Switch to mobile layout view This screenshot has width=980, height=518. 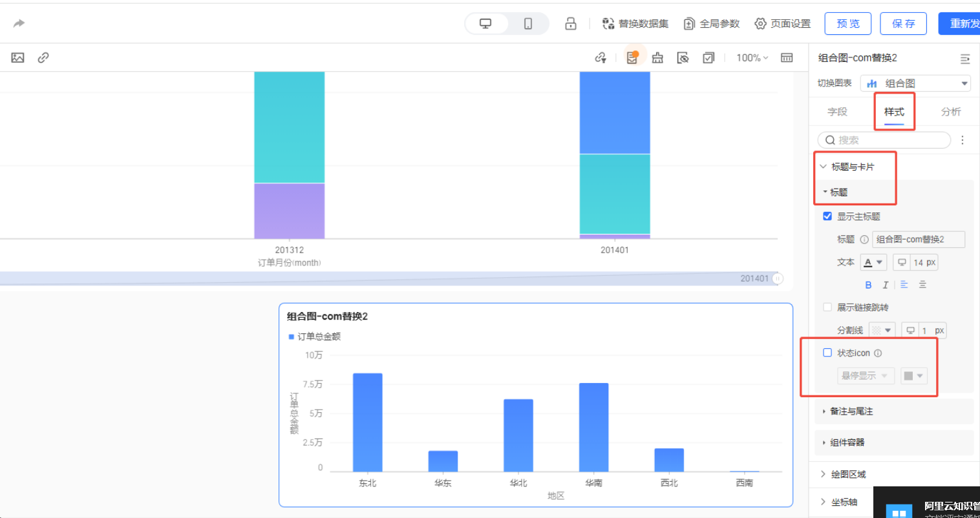point(527,24)
